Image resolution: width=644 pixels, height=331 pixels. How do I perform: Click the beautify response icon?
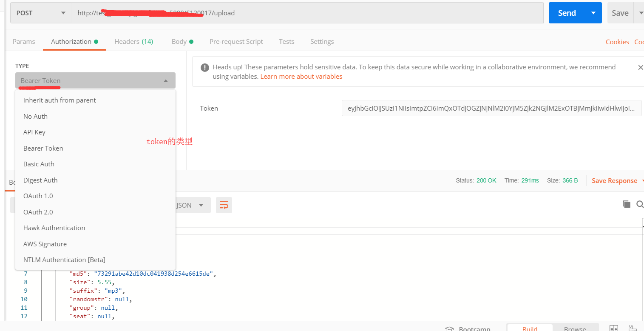point(224,205)
